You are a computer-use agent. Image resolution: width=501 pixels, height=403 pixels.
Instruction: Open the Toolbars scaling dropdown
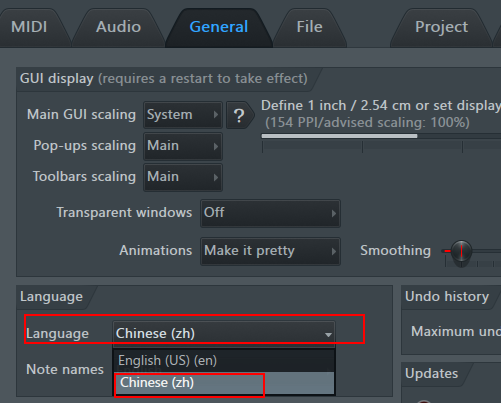point(183,177)
